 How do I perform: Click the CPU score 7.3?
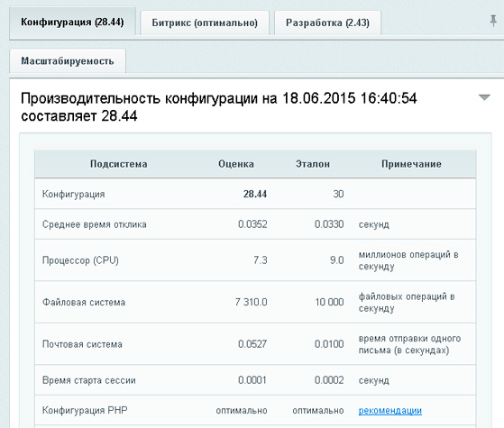click(x=261, y=260)
